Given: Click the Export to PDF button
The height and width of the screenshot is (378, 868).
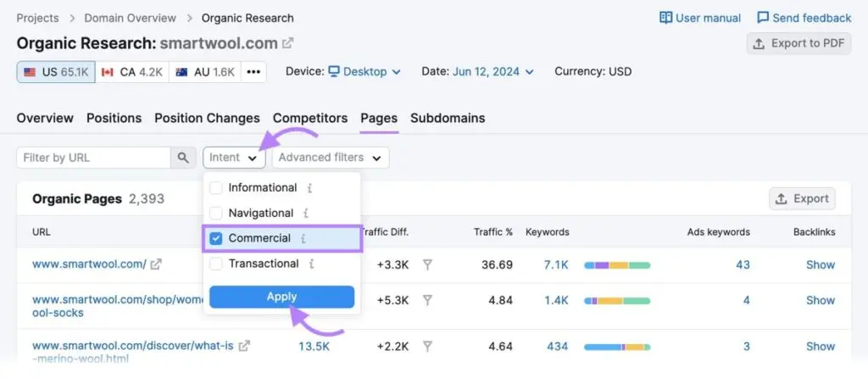Looking at the screenshot, I should (x=798, y=43).
